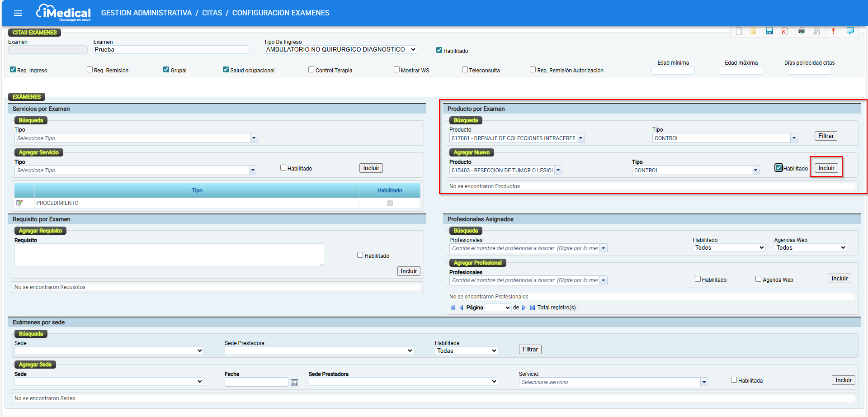
Task: Click the printer icon in toolbar
Action: (x=801, y=31)
